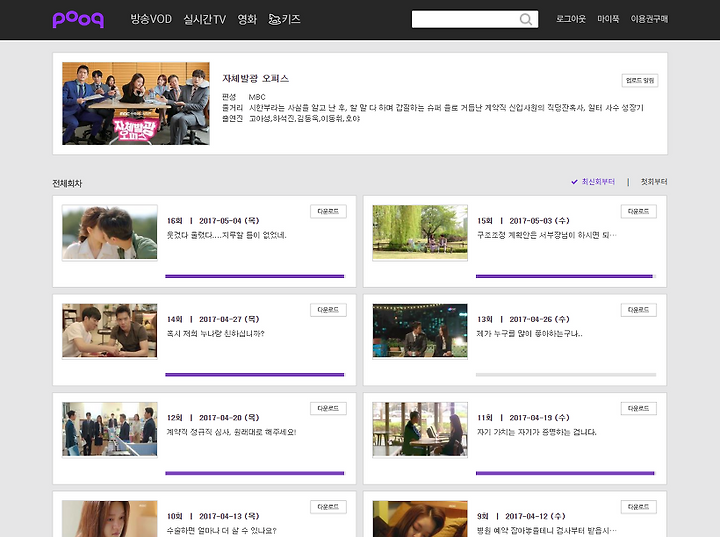Click the 9회 2017-04-12 (수) heading
720x537 pixels.
[x=521, y=516]
